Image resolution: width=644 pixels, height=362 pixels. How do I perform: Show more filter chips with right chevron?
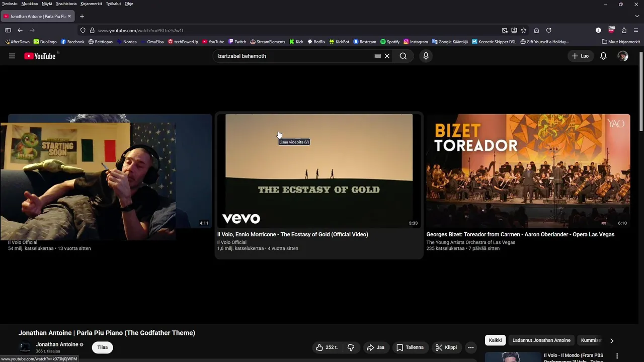[612, 340]
